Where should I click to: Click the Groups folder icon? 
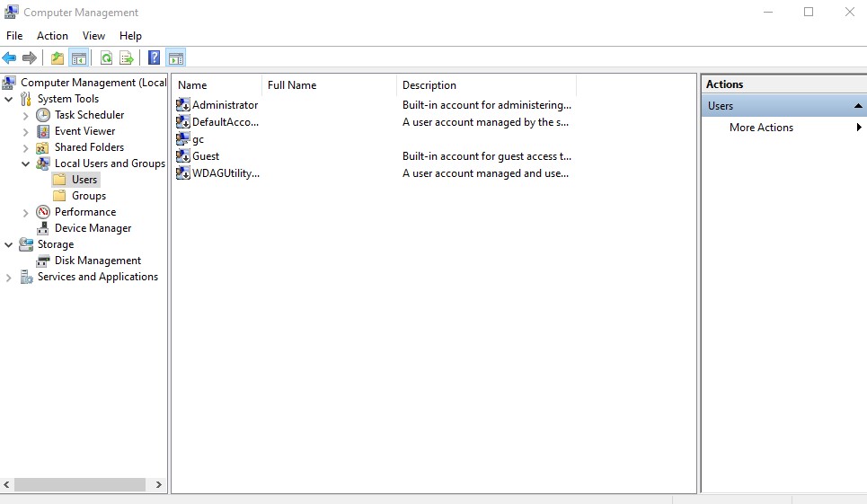pyautogui.click(x=59, y=196)
